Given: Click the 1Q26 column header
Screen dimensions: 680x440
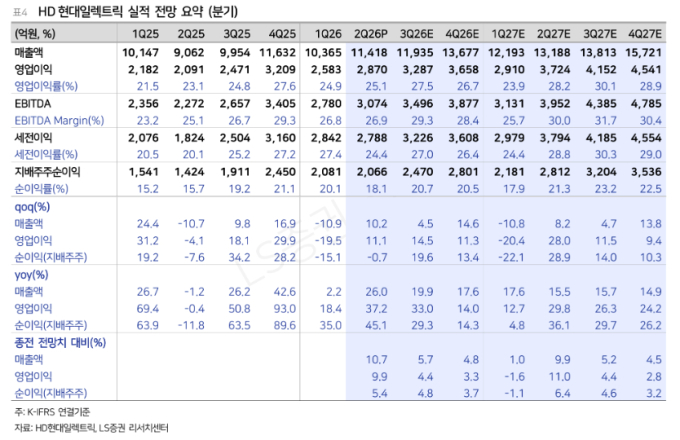Looking at the screenshot, I should click(x=328, y=34).
